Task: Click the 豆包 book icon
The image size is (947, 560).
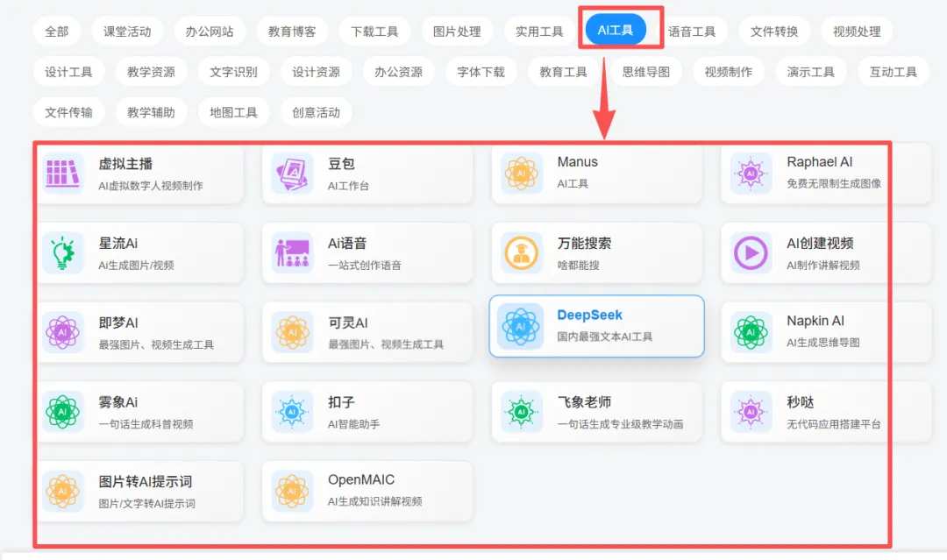Action: [292, 174]
